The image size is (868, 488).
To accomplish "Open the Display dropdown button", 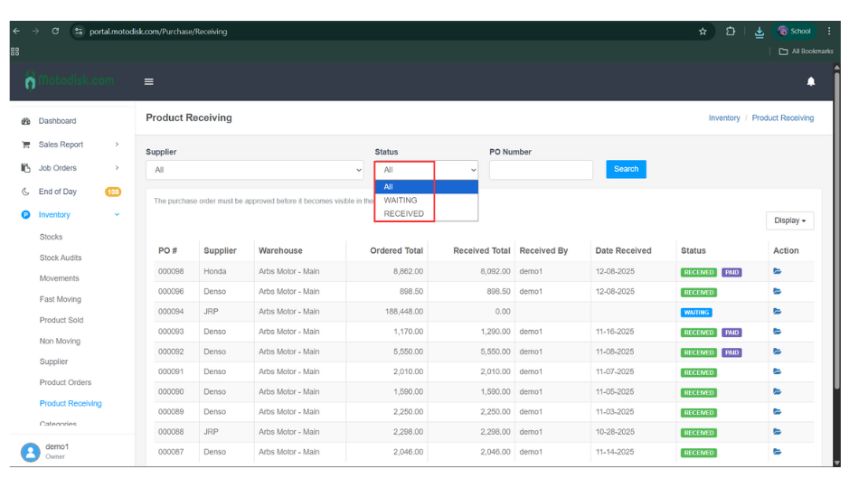I will pyautogui.click(x=789, y=221).
